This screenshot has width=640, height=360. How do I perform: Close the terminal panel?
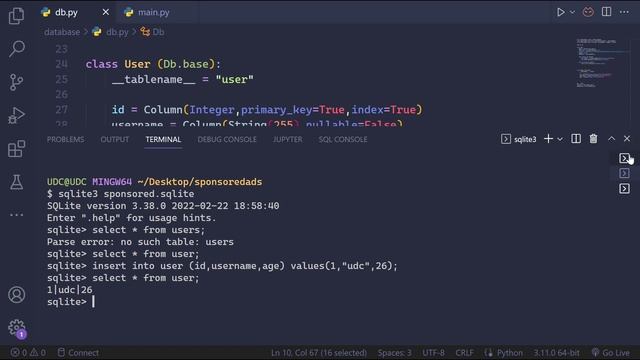[627, 139]
